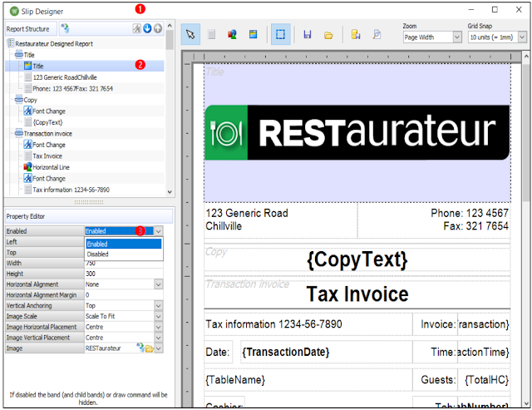Select the Title band node

[x=29, y=55]
